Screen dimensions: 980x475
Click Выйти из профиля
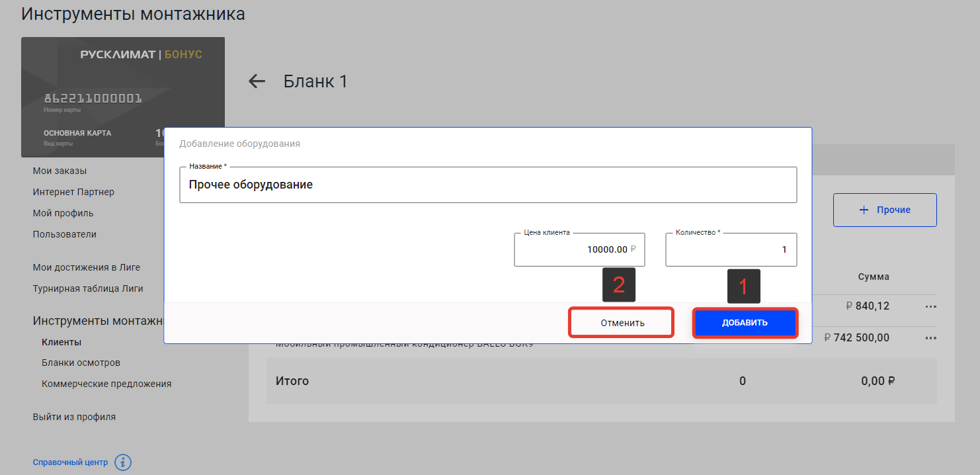[74, 417]
